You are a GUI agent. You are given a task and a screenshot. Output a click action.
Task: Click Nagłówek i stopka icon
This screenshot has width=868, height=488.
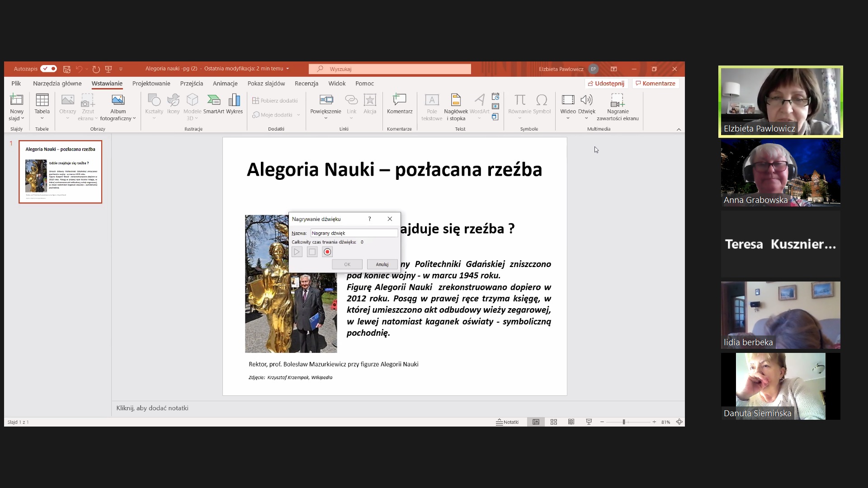(456, 100)
